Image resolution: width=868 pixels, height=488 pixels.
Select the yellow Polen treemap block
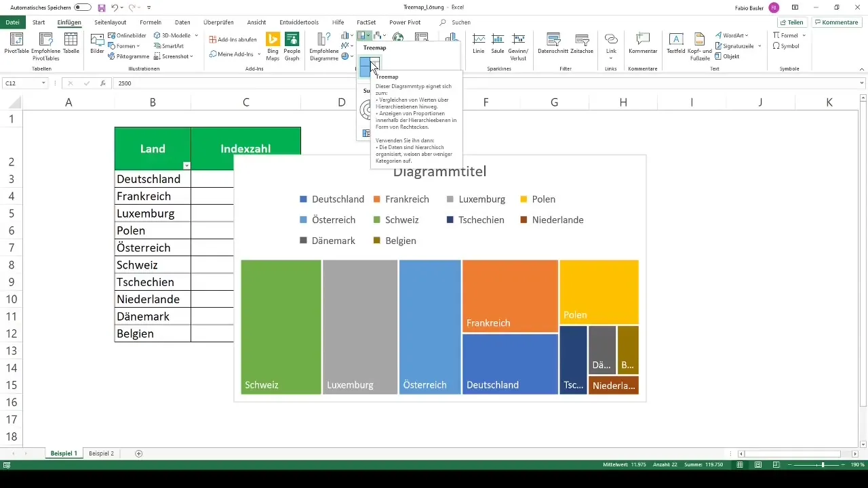click(599, 291)
